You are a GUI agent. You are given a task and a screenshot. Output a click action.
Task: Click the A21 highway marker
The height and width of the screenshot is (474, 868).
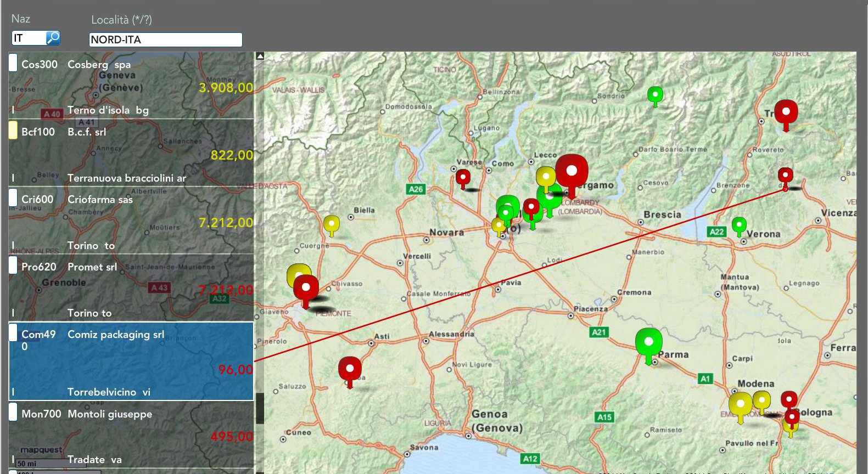tap(599, 332)
